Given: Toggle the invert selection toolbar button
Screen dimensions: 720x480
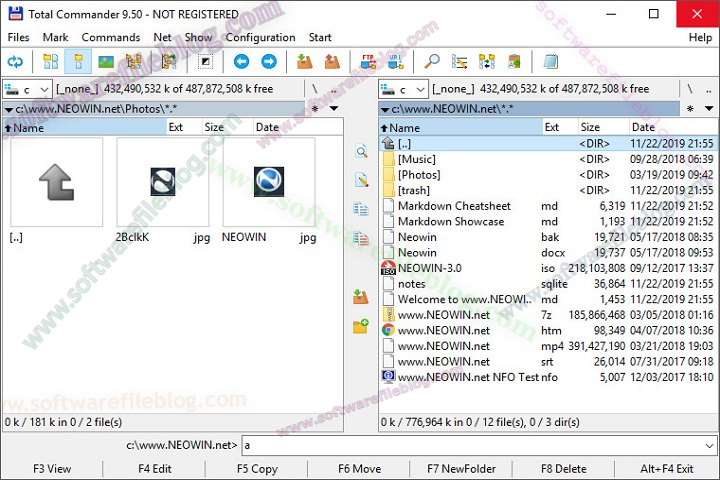Looking at the screenshot, I should click(x=206, y=62).
